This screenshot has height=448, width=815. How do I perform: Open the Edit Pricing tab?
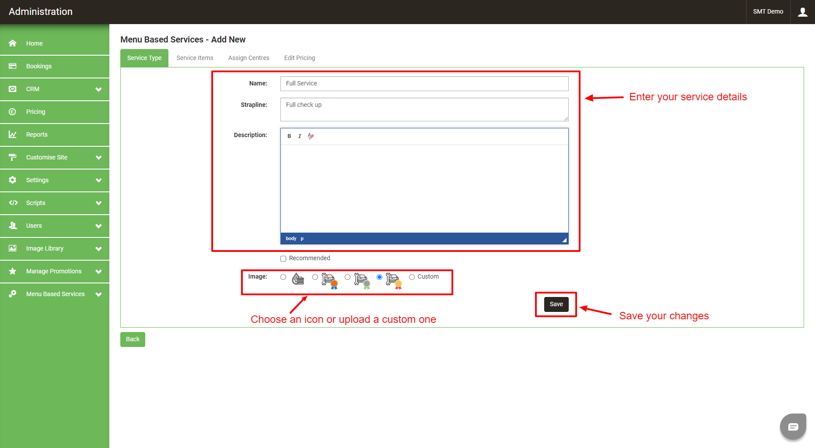(299, 58)
